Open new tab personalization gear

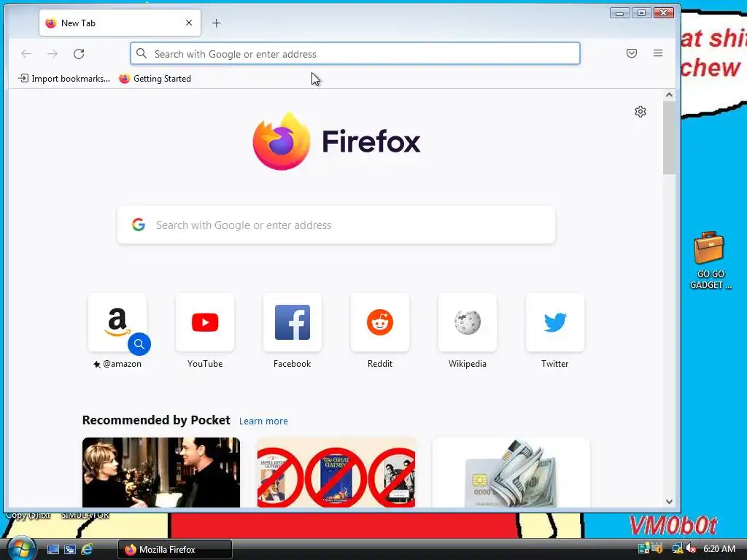[640, 112]
